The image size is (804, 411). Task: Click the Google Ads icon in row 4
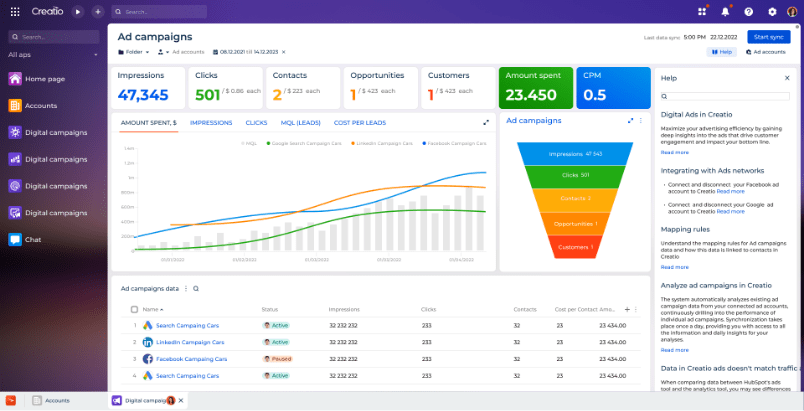[x=148, y=375]
